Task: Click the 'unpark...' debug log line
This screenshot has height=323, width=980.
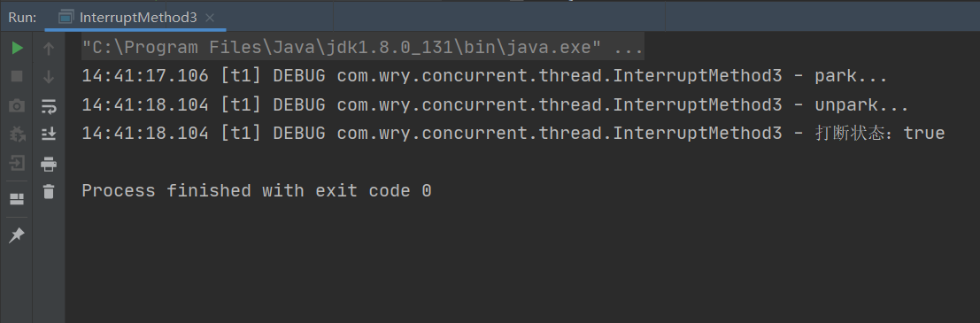Action: [x=496, y=105]
